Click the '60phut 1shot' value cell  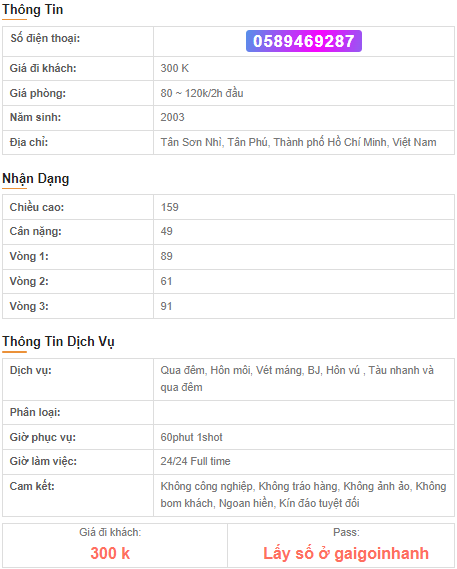coord(304,437)
